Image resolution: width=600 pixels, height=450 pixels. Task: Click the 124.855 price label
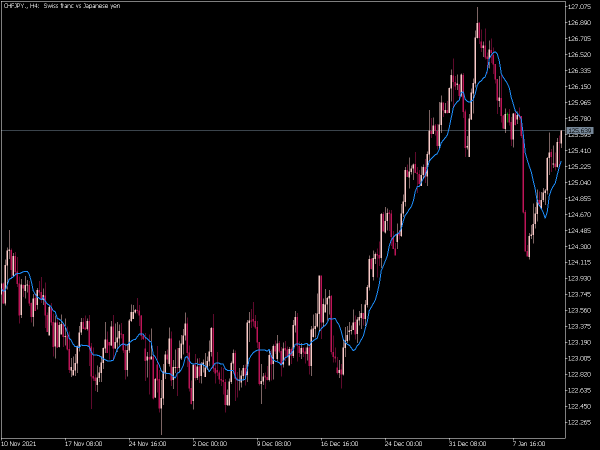coord(580,199)
